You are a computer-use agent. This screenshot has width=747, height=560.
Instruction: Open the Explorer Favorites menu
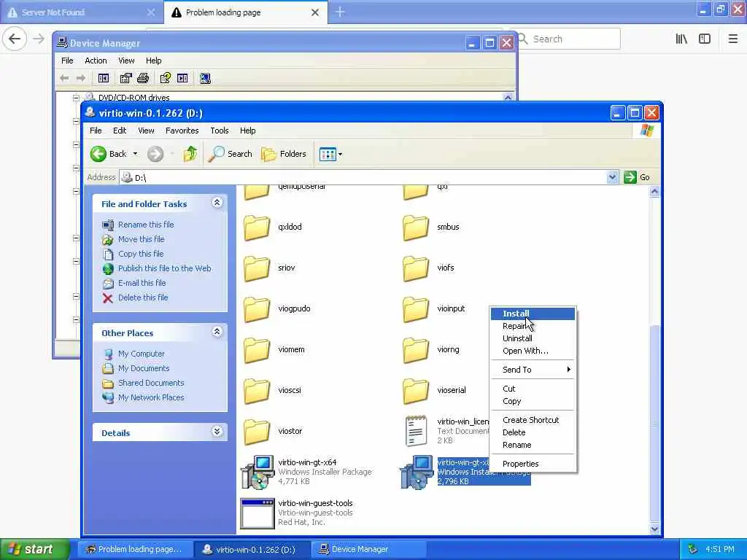point(182,131)
